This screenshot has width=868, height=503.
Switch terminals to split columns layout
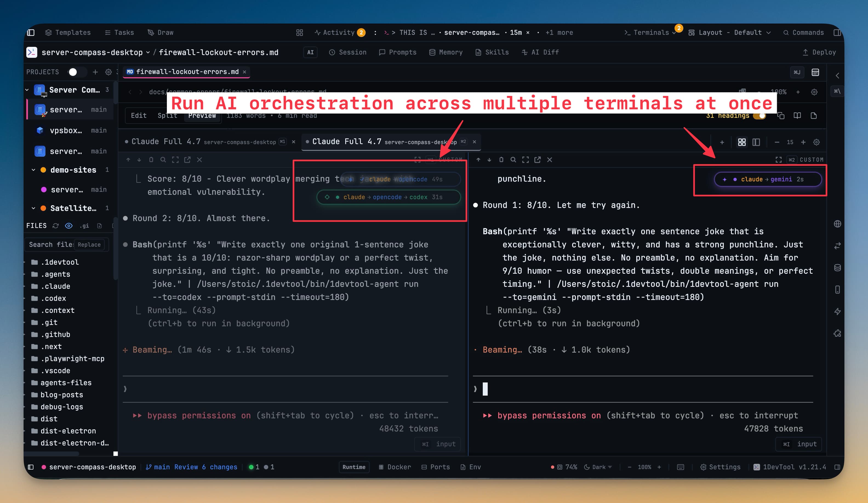click(756, 142)
